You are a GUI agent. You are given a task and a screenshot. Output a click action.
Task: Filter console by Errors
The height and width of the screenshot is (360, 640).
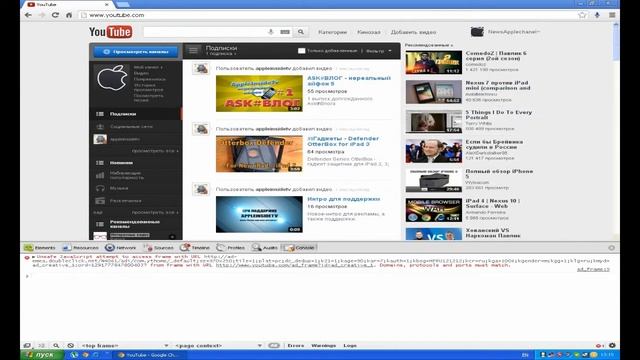pos(296,345)
